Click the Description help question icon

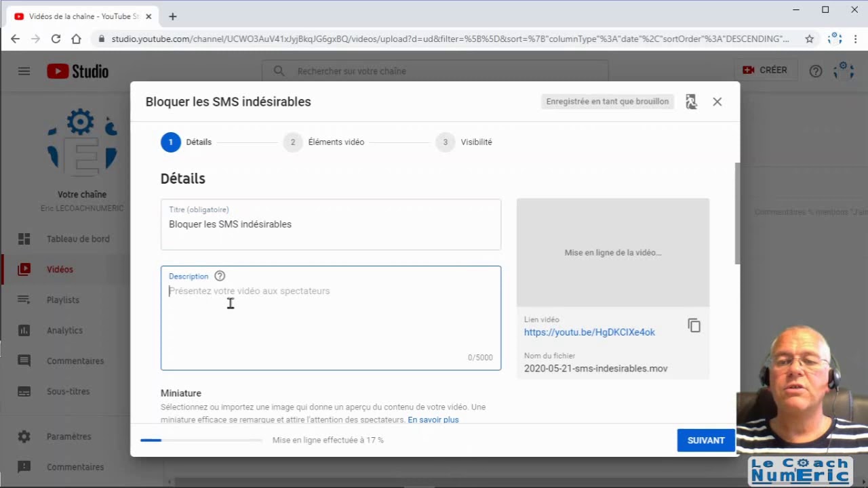[x=220, y=276]
